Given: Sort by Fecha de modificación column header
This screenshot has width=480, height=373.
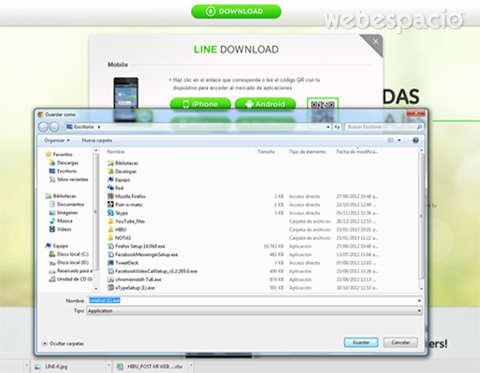Looking at the screenshot, I should (357, 152).
